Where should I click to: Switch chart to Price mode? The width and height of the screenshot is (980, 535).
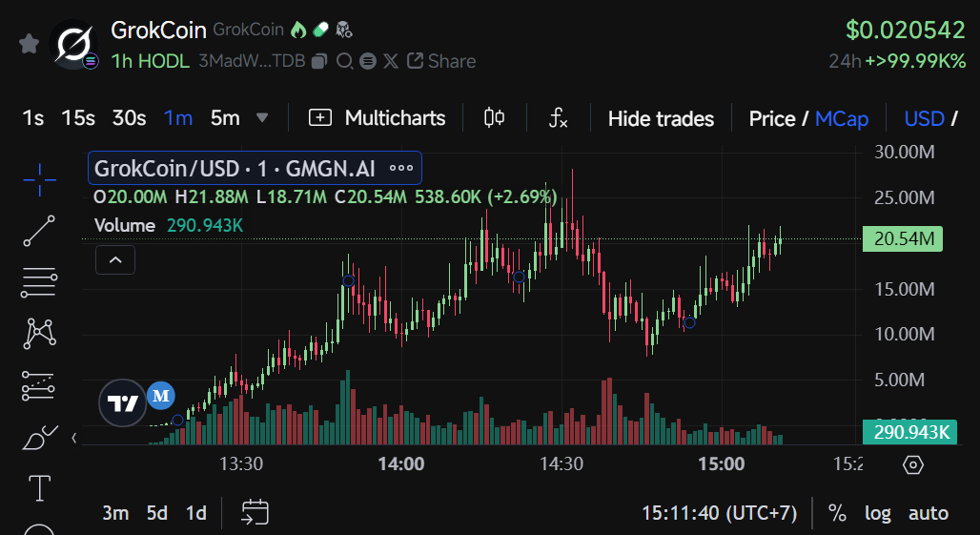click(772, 119)
